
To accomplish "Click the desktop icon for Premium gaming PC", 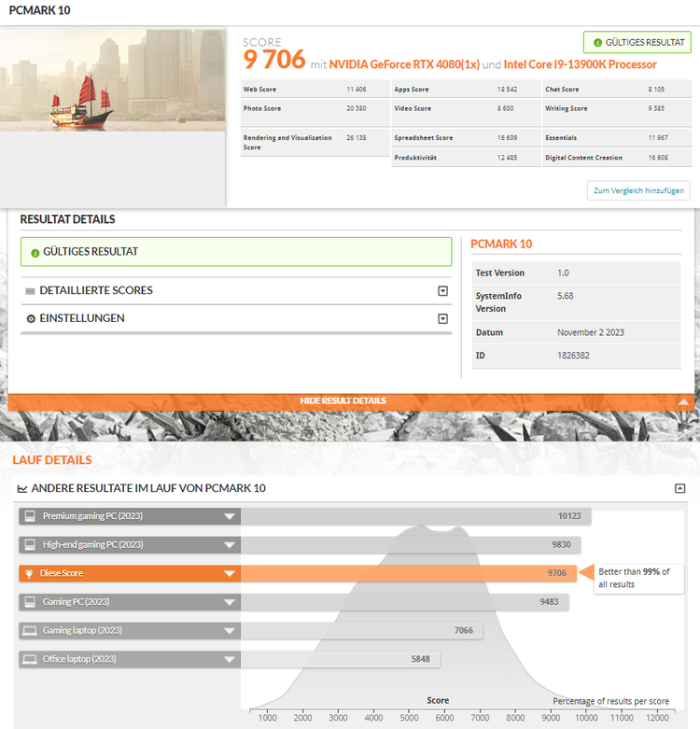I will 30,516.
